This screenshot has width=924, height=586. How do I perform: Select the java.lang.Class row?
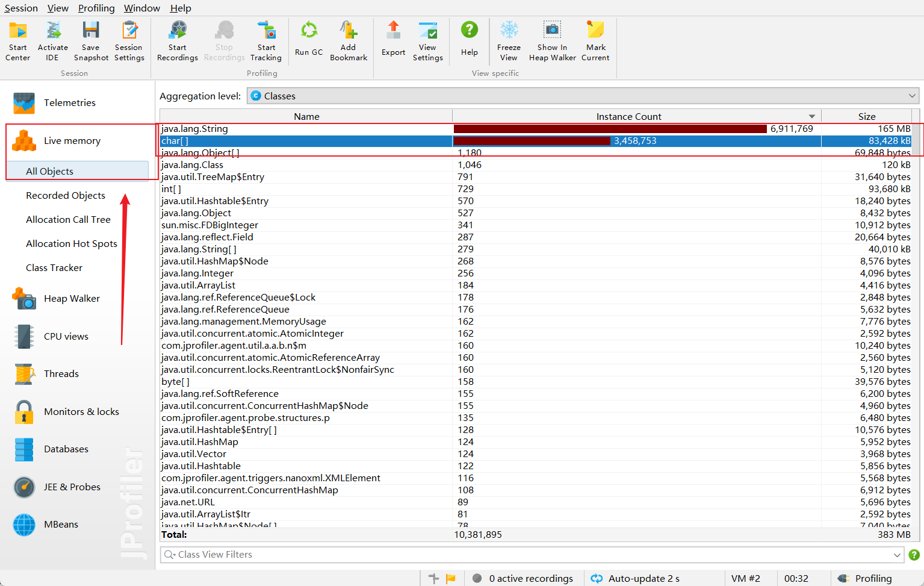[x=536, y=165]
